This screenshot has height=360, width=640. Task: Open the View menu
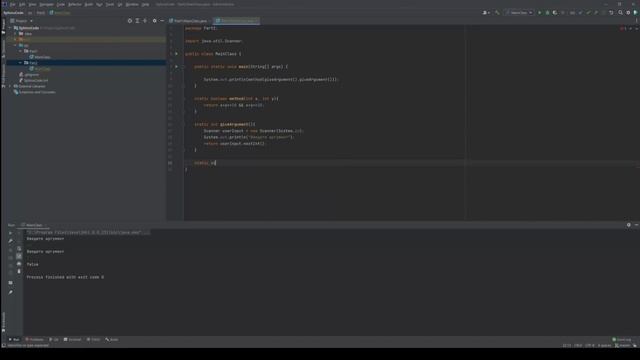[x=32, y=4]
